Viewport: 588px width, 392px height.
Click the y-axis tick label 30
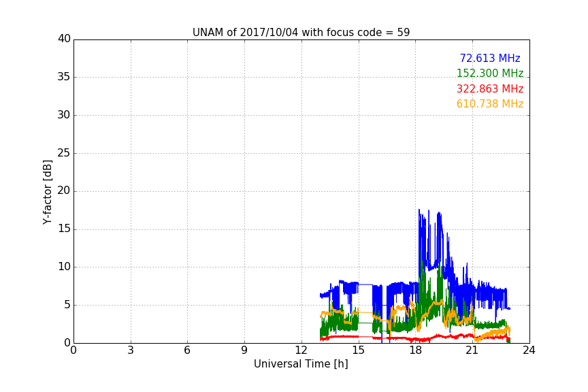tap(64, 115)
